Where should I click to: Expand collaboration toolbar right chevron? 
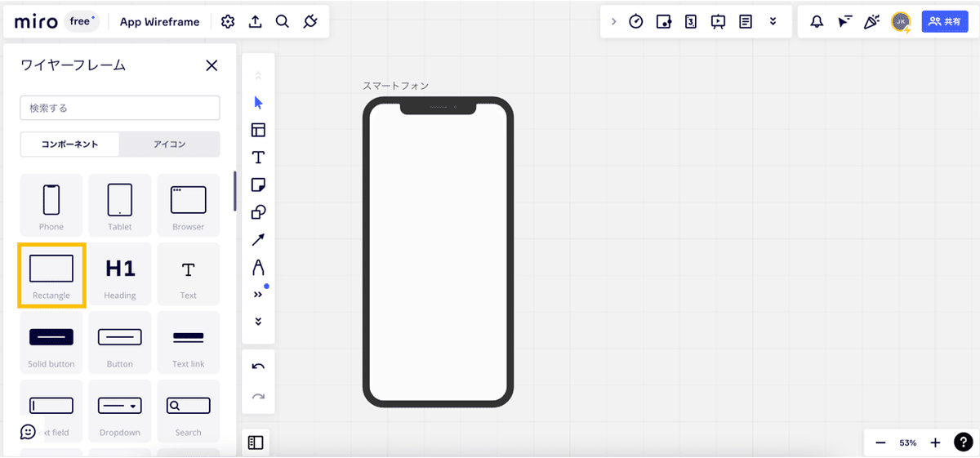click(x=614, y=22)
